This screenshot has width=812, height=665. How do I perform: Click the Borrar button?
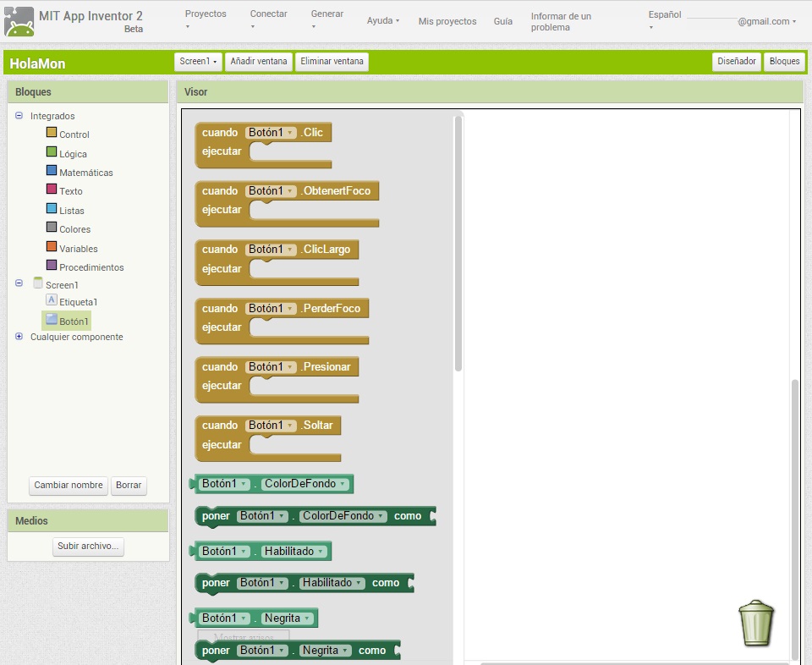click(x=129, y=486)
